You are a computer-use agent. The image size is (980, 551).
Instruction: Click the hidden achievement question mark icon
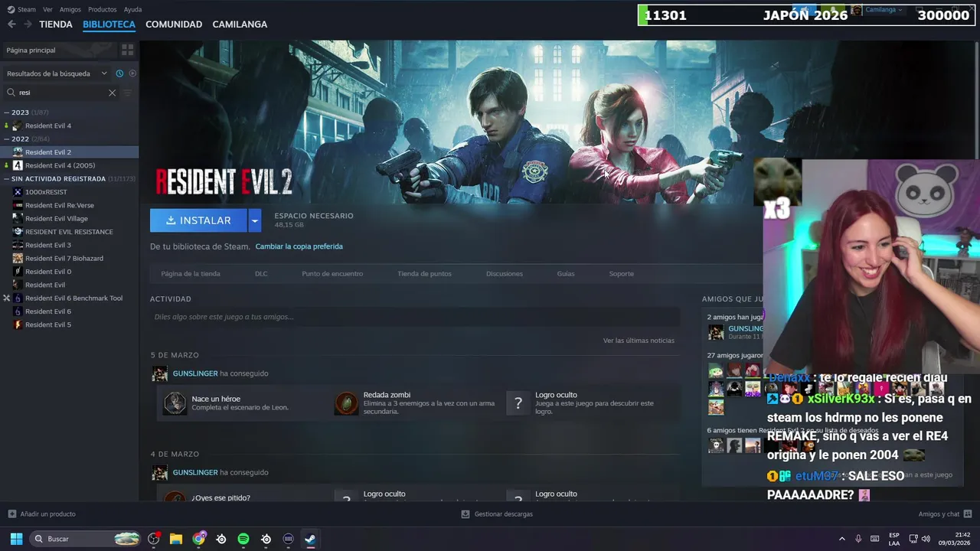[x=518, y=403]
